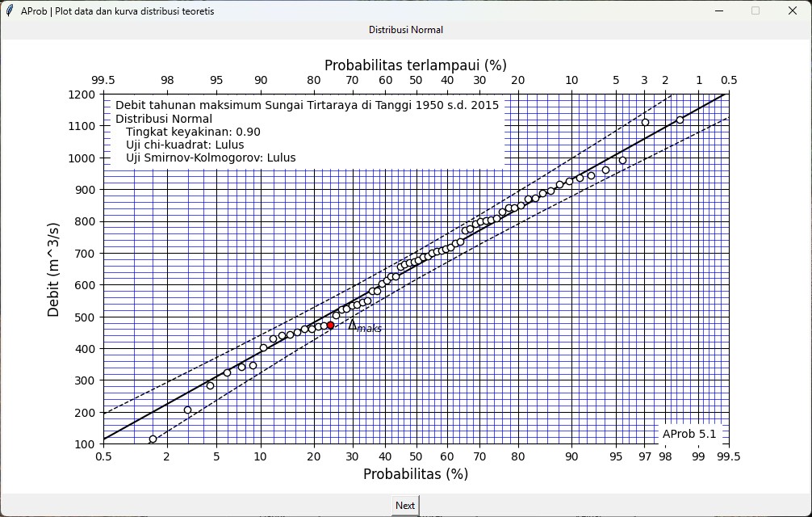Click the Next button
This screenshot has width=812, height=517.
coord(405,506)
